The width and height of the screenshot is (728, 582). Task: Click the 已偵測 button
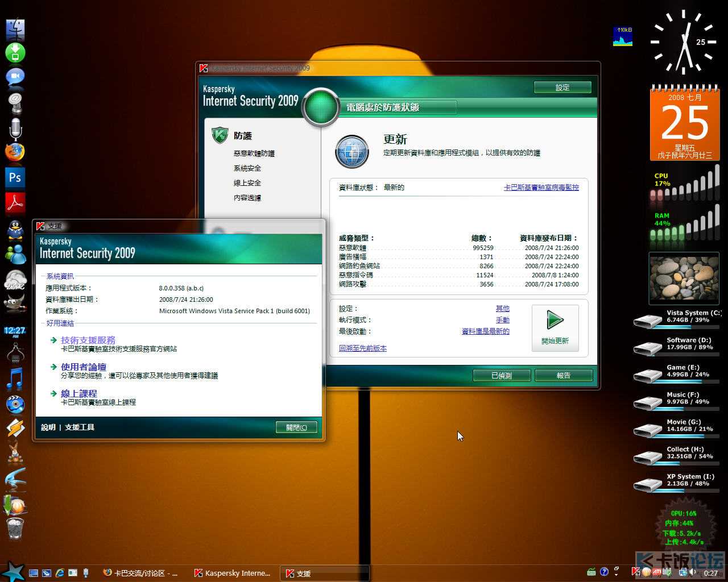click(x=502, y=376)
